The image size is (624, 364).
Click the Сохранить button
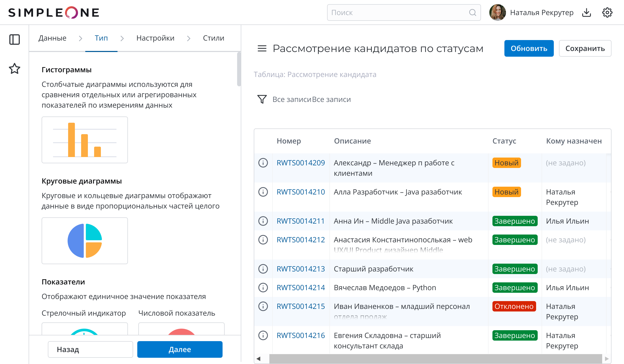(585, 48)
